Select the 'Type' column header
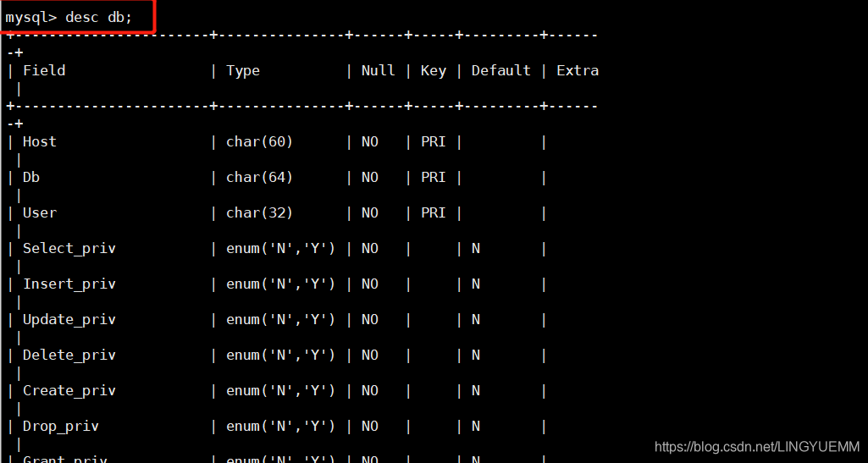The height and width of the screenshot is (463, 868). pos(243,71)
